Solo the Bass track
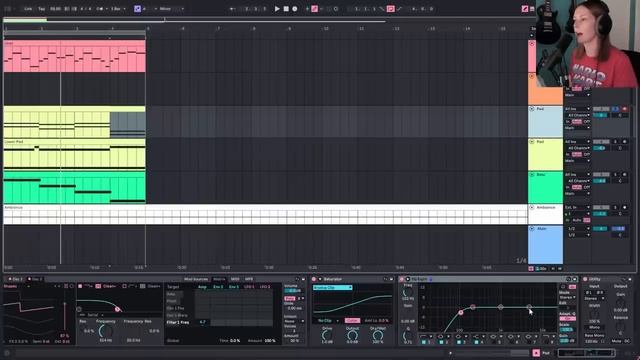640x360 pixels. pos(615,175)
